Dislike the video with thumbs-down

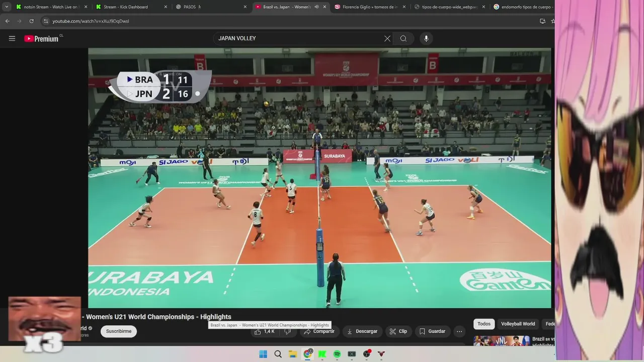pyautogui.click(x=288, y=331)
